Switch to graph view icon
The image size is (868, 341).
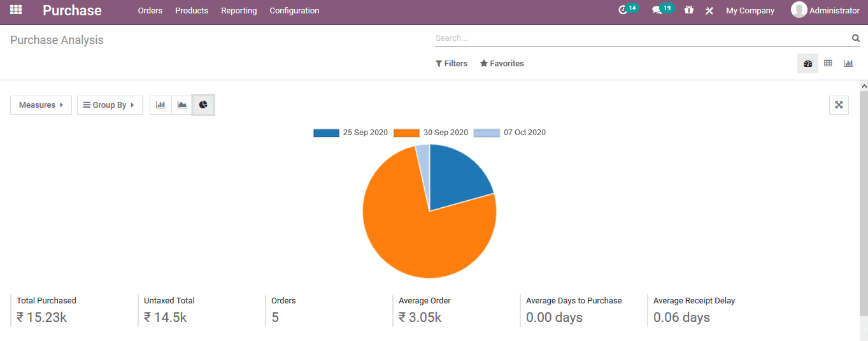tap(848, 63)
